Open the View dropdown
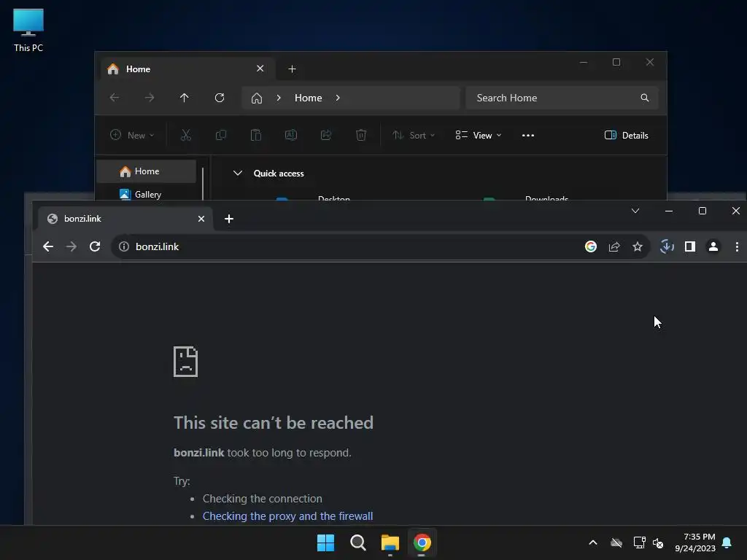Viewport: 747px width, 560px height. tap(479, 135)
